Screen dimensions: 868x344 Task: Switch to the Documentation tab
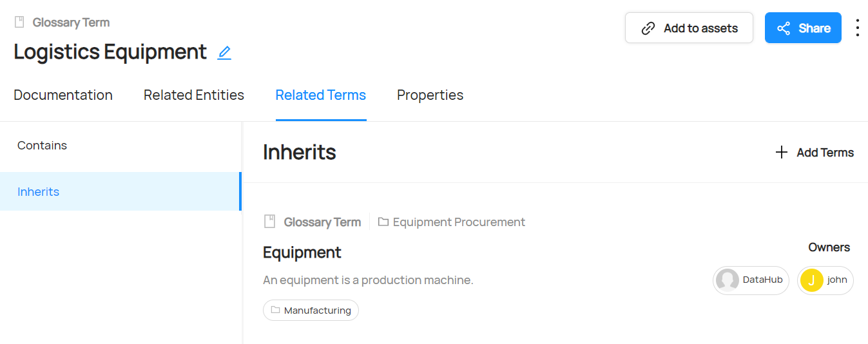coord(63,95)
